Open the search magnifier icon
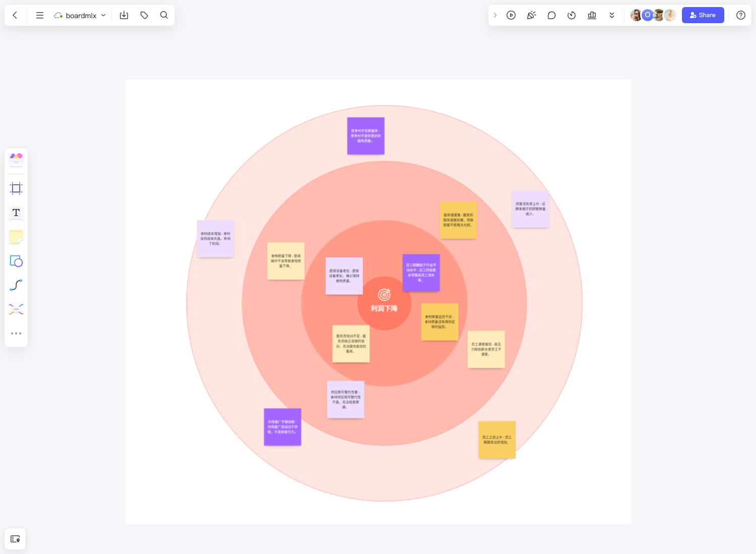This screenshot has width=756, height=554. pyautogui.click(x=164, y=15)
